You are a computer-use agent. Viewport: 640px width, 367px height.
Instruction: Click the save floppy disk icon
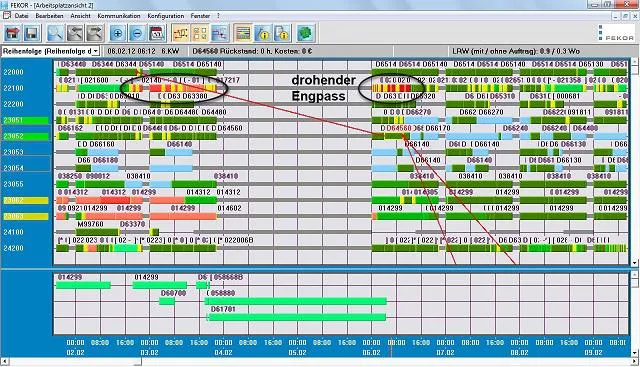32,33
